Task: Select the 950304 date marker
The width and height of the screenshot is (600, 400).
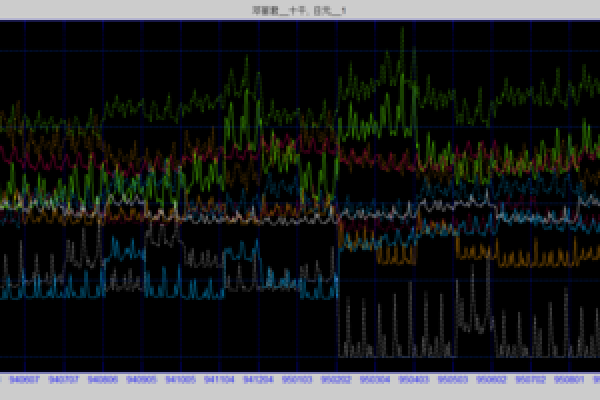Action: tap(374, 380)
